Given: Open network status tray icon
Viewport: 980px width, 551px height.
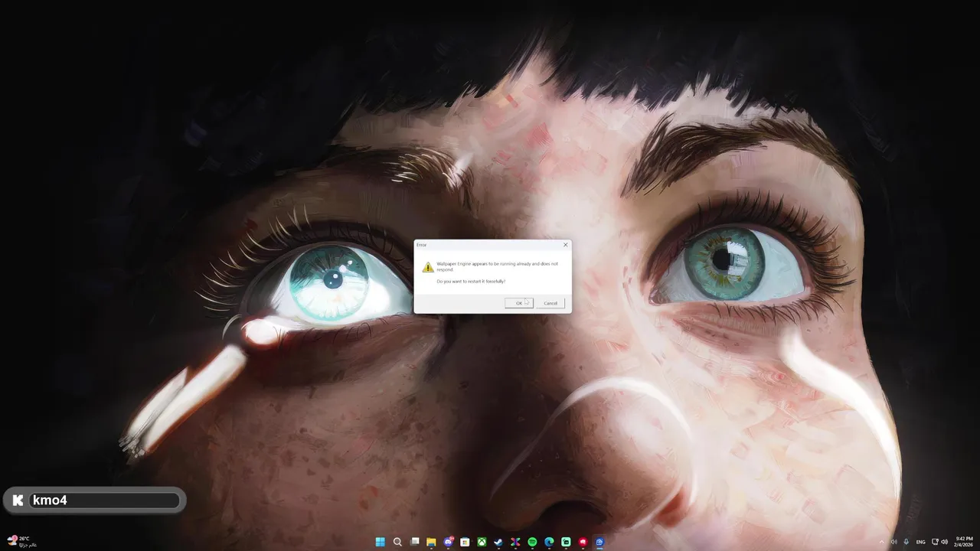Looking at the screenshot, I should pos(935,542).
